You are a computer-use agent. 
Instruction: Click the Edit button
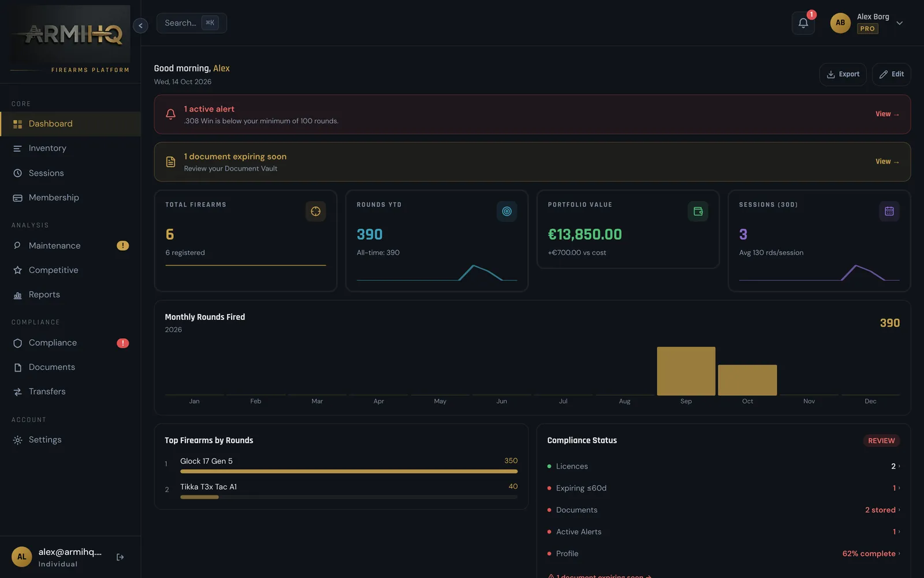click(x=891, y=75)
